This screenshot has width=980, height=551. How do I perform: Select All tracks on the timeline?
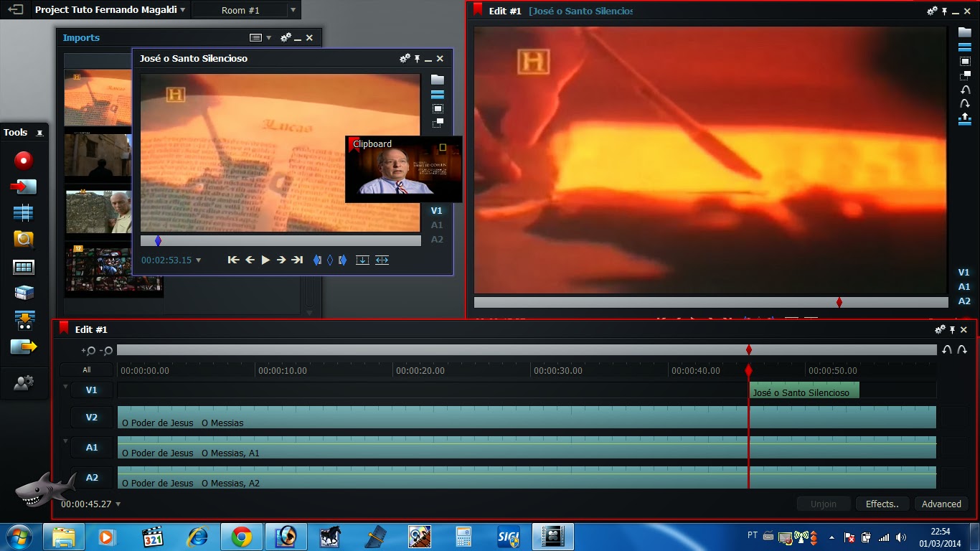[x=87, y=370]
